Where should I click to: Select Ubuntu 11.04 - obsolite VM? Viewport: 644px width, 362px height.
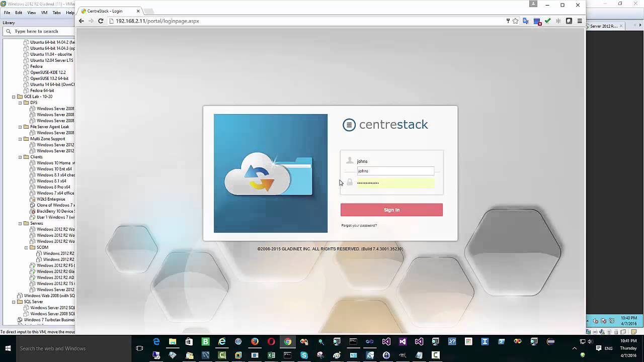coord(51,54)
